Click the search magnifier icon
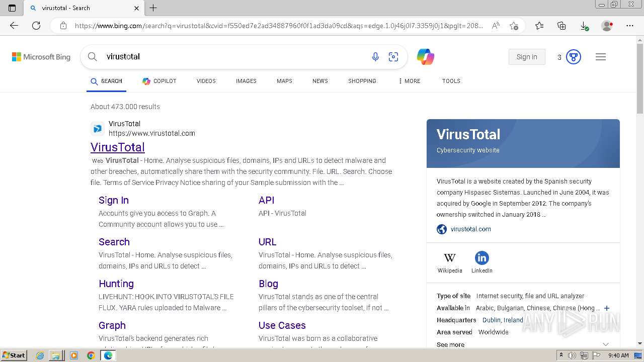 [93, 57]
